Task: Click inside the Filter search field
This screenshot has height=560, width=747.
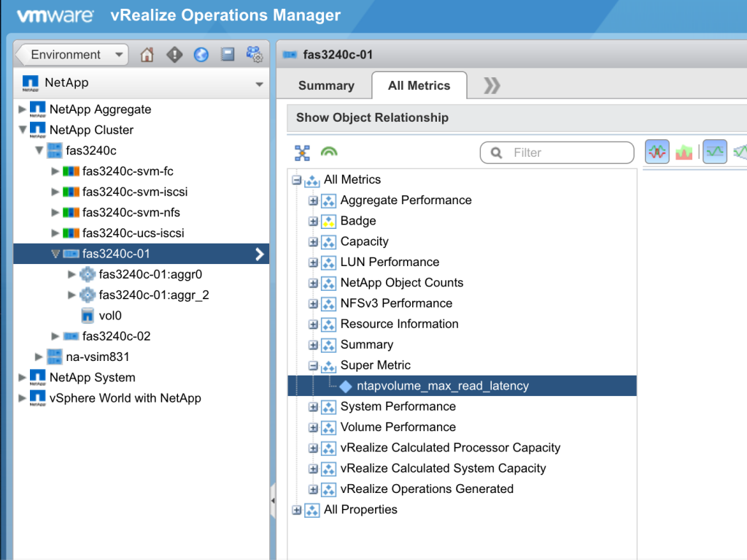Action: point(557,152)
